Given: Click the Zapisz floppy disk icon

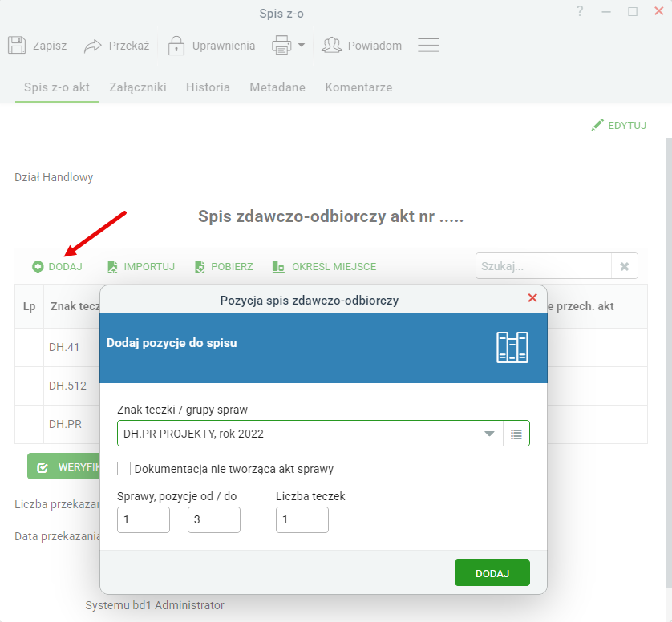Looking at the screenshot, I should [17, 45].
